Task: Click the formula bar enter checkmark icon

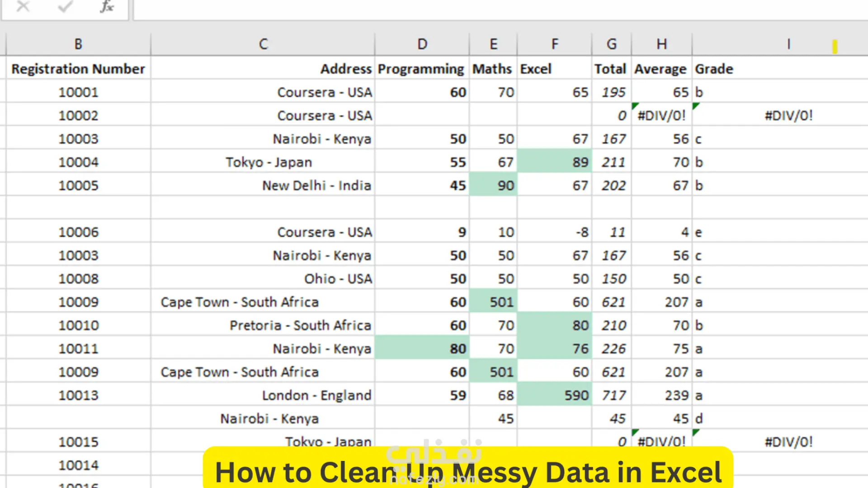Action: point(65,6)
